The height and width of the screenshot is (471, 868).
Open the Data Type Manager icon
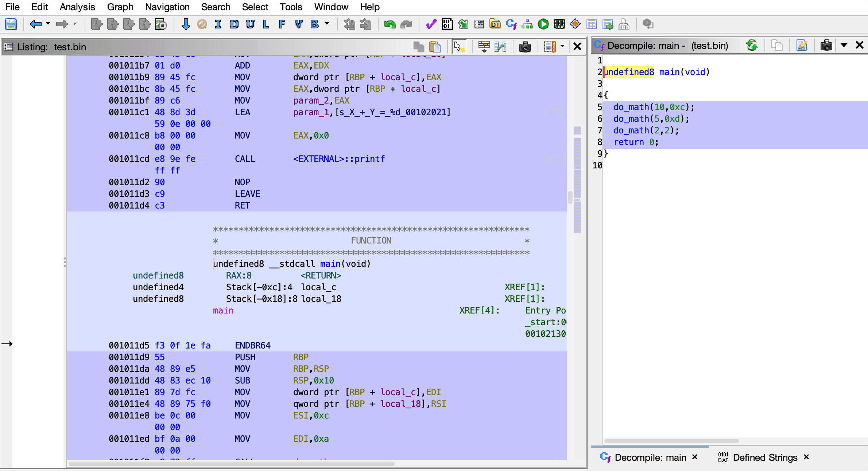click(x=495, y=24)
